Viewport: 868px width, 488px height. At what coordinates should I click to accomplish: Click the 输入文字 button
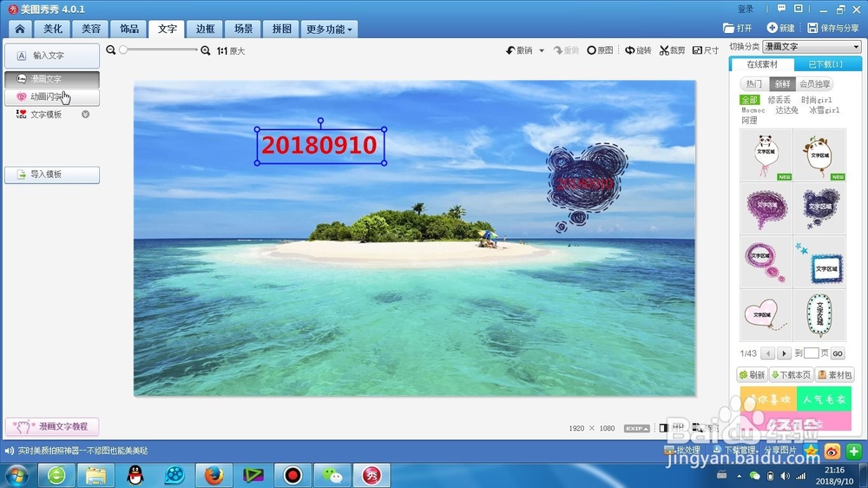(x=52, y=56)
